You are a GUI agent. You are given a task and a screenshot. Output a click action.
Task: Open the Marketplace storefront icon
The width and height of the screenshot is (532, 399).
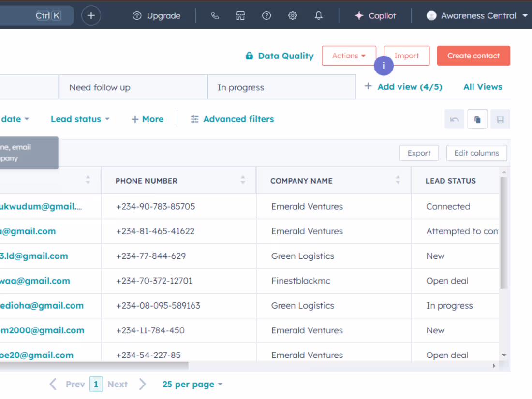[240, 15]
